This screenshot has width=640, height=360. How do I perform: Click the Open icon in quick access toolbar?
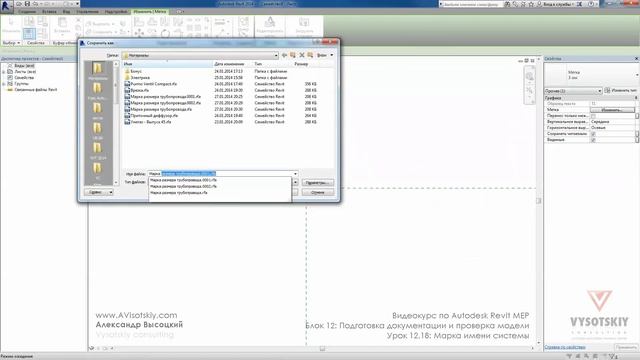[x=19, y=4]
